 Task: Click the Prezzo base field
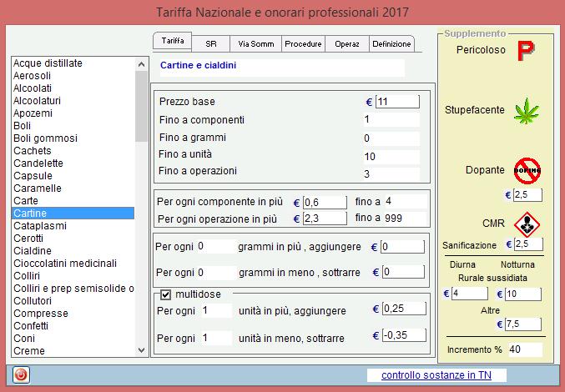coord(397,102)
